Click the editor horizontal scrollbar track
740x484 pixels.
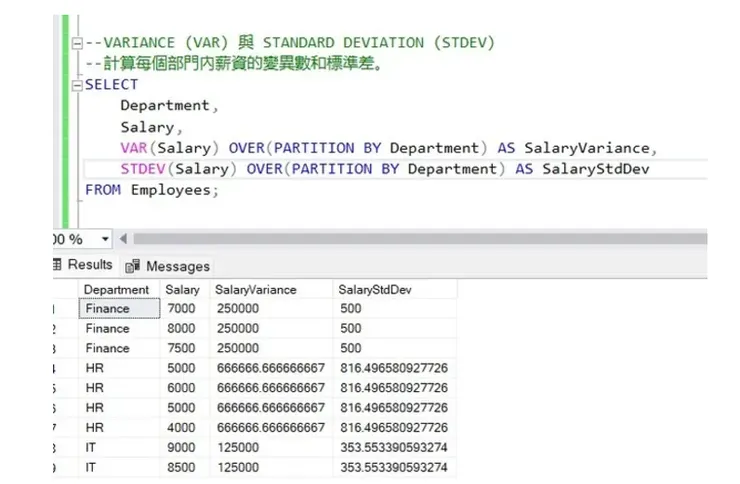click(420, 239)
